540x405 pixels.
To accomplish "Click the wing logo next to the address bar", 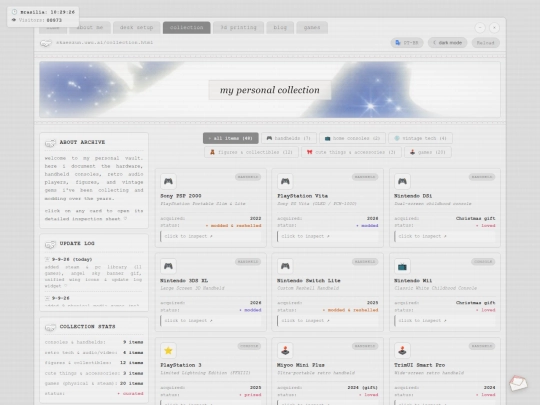I will click(x=46, y=43).
